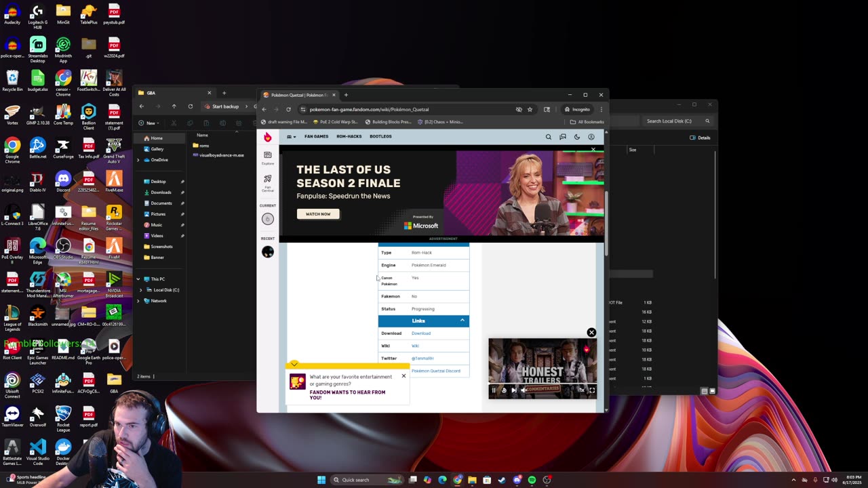Click refresh in GBA Explorer
Screen dimensions: 868x488
[x=190, y=106]
